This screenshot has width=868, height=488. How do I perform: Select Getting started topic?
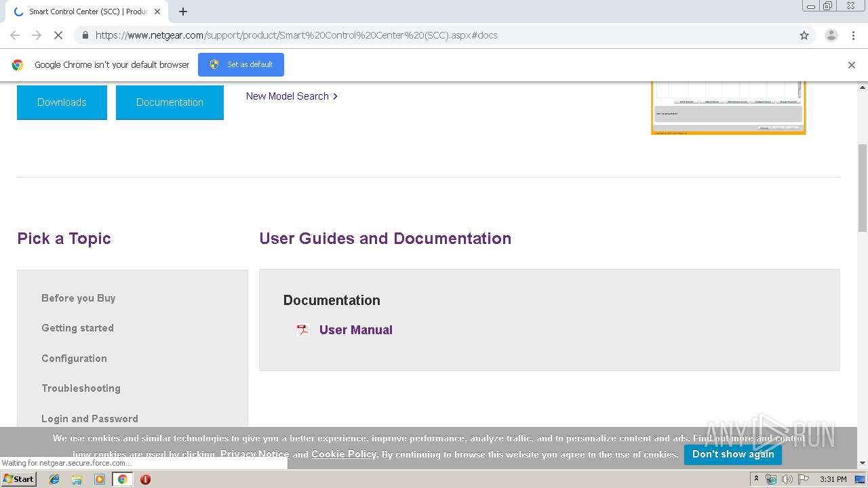click(x=77, y=328)
